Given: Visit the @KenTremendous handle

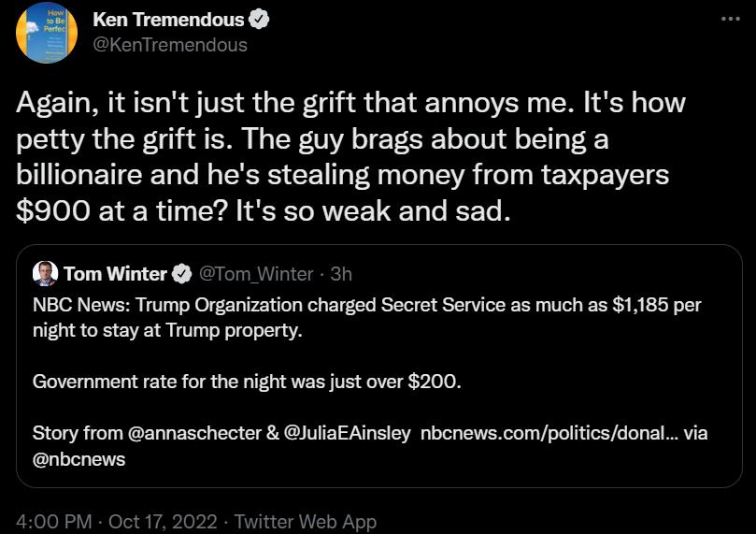Looking at the screenshot, I should tap(169, 44).
